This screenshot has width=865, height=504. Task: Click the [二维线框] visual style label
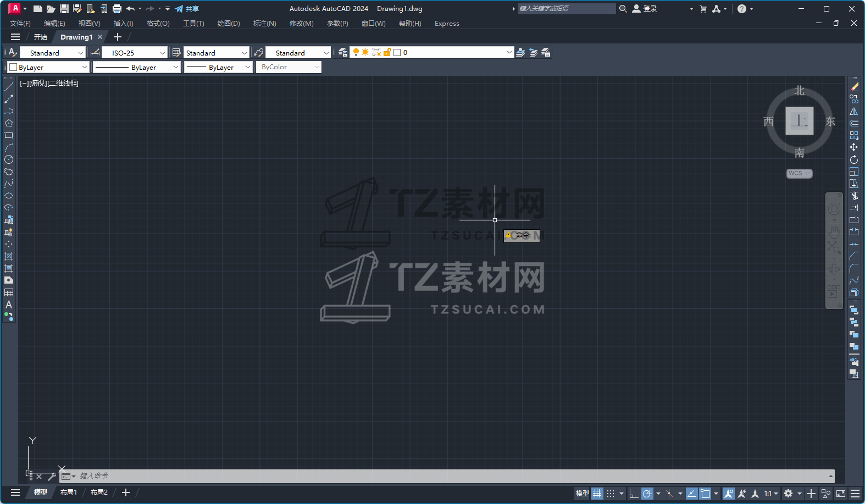tap(63, 84)
